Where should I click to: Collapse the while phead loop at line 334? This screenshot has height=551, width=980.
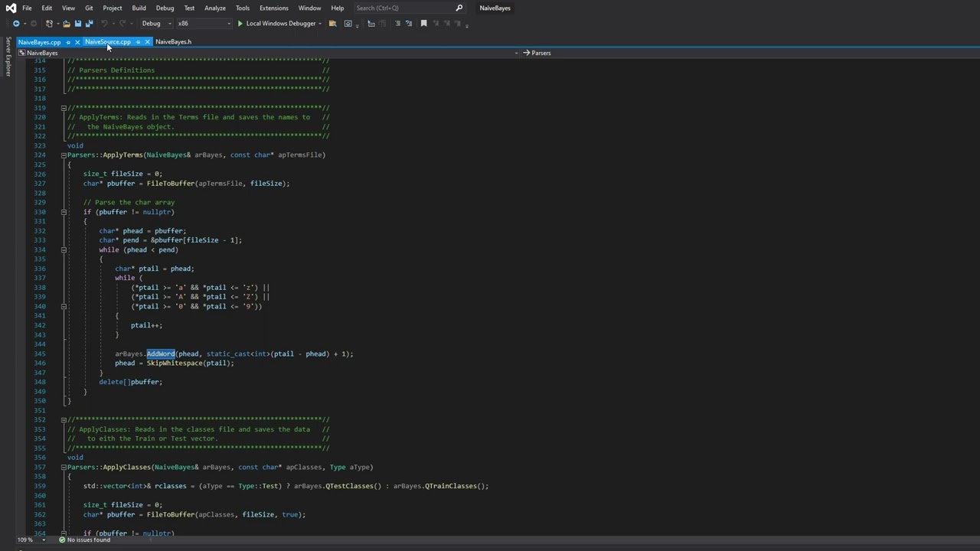coord(64,249)
